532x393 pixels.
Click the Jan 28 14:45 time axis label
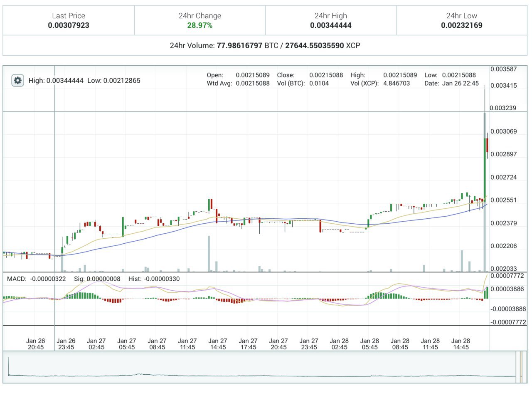(x=461, y=344)
